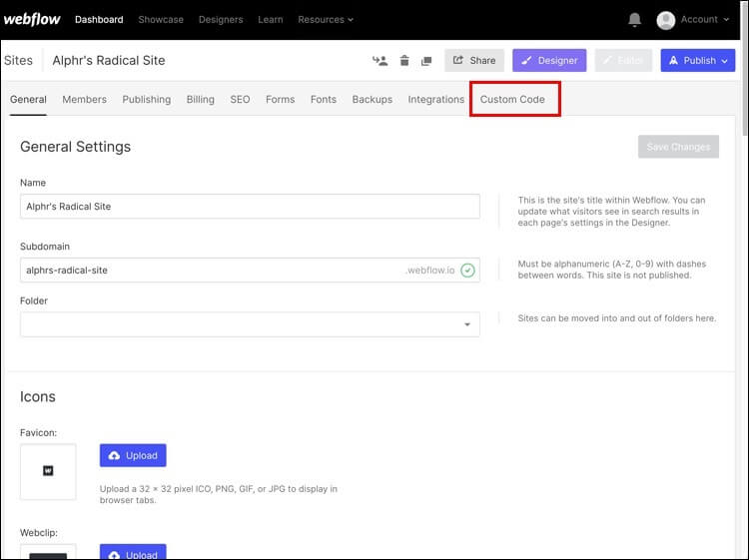This screenshot has height=560, width=749.
Task: Click the account avatar icon
Action: point(665,20)
